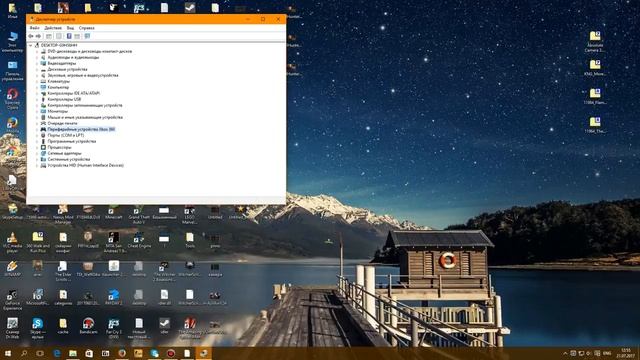Open the blue Help icon in toolbar
The width and height of the screenshot is (640, 360).
[69, 36]
